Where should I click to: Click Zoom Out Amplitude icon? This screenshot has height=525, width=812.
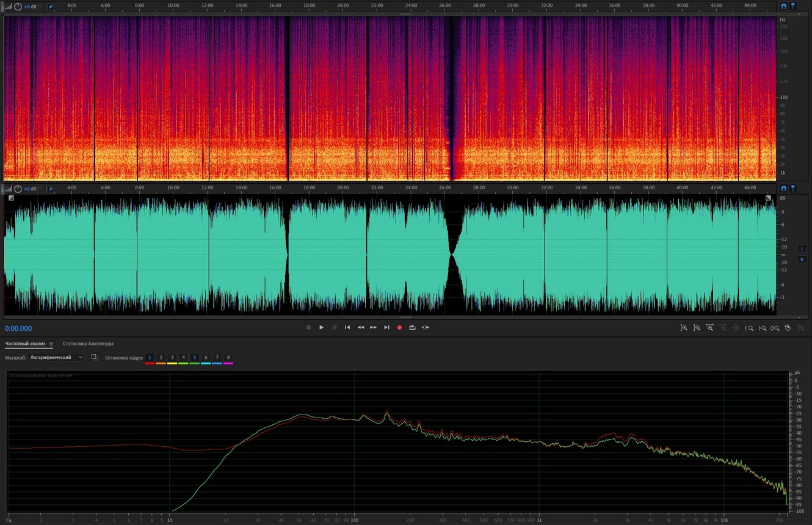point(697,328)
